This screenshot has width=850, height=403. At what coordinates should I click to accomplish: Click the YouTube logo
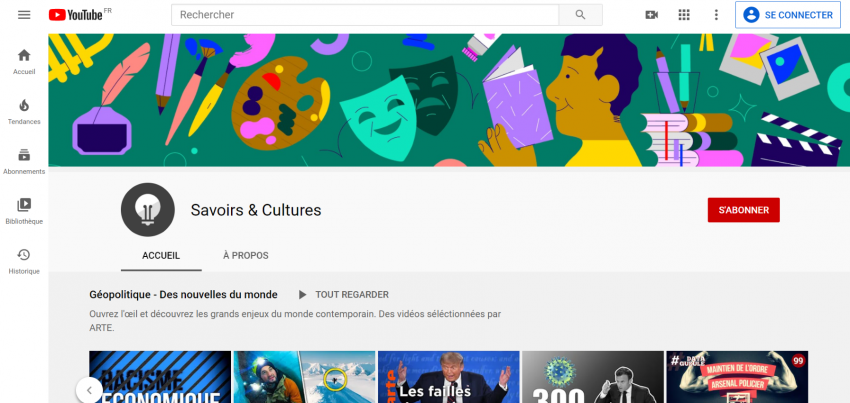[x=77, y=15]
